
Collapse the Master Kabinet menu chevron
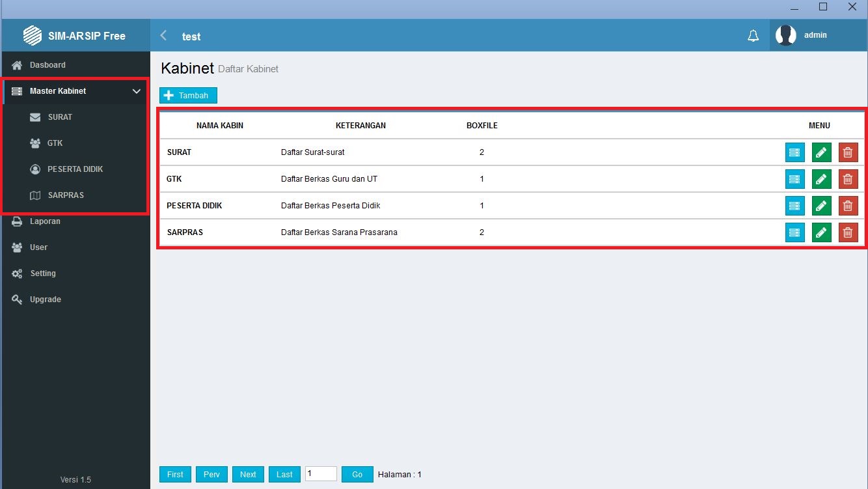(137, 91)
